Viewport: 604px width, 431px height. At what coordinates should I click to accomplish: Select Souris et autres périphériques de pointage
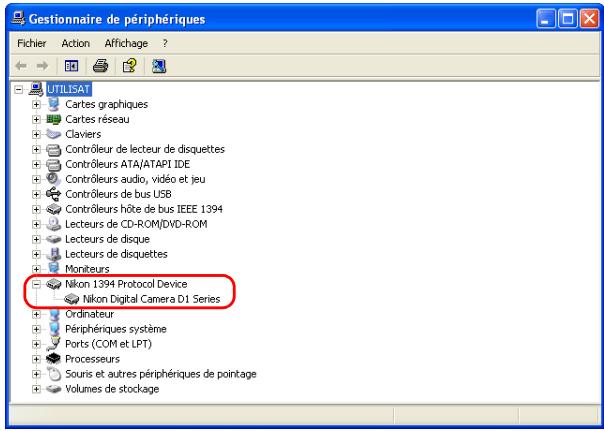[x=161, y=374]
